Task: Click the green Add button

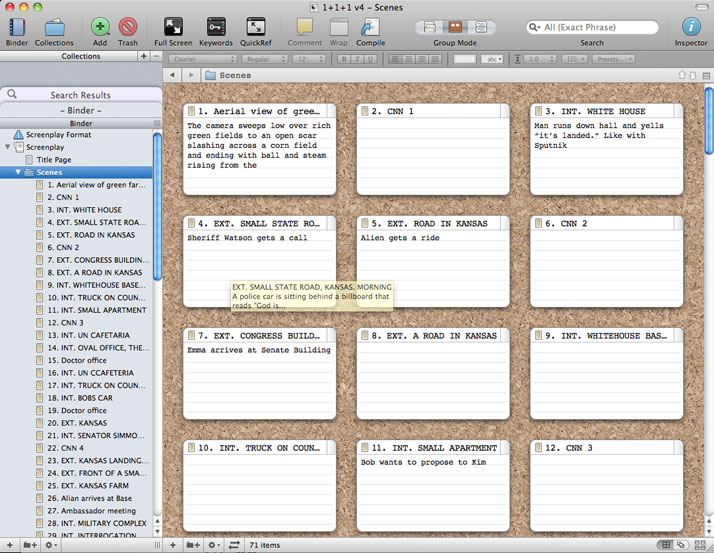Action: pyautogui.click(x=100, y=27)
